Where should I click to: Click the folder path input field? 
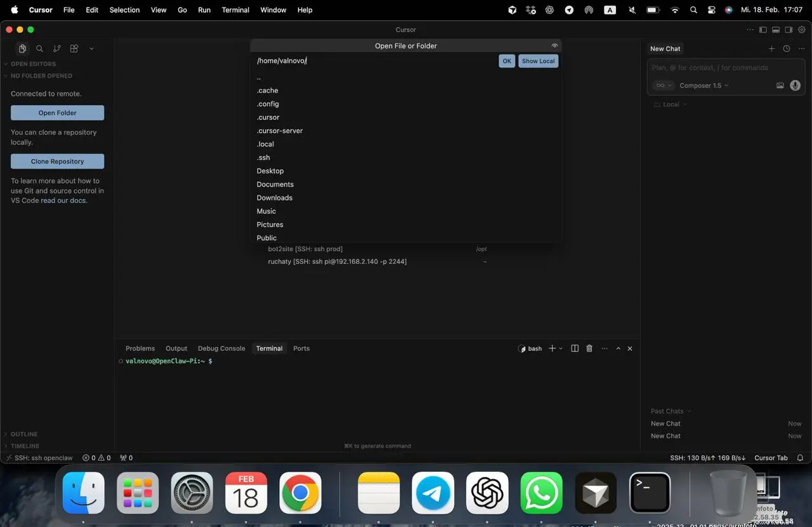tap(374, 61)
